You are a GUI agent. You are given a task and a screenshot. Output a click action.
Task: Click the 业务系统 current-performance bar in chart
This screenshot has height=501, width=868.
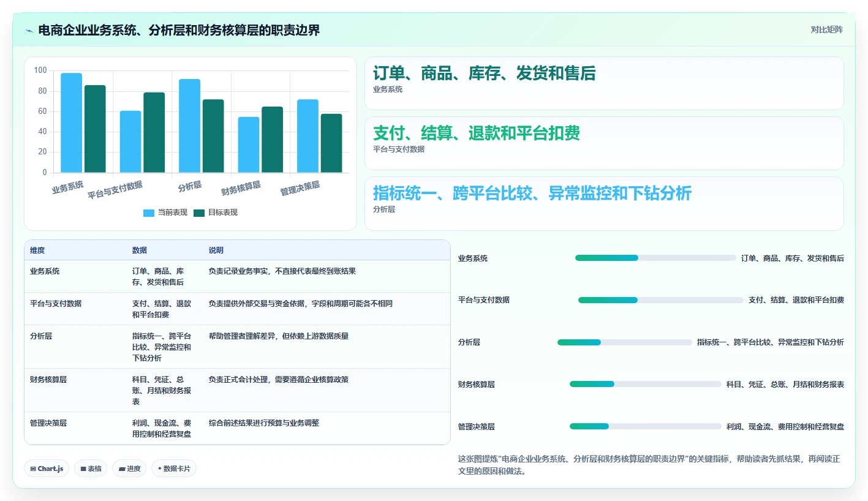click(x=71, y=123)
